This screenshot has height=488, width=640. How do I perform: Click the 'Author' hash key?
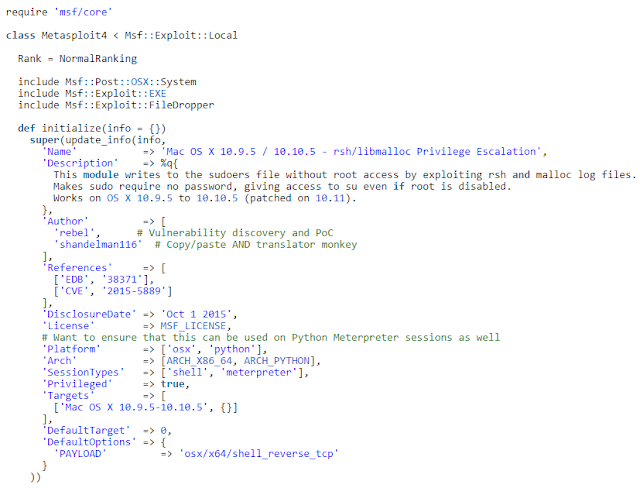[x=65, y=221]
